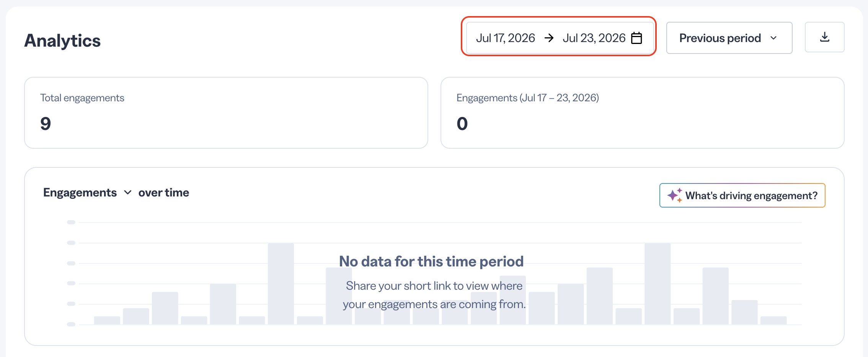Screen dimensions: 868x357
Task: Click the chevron next to Previous period
Action: (773, 38)
